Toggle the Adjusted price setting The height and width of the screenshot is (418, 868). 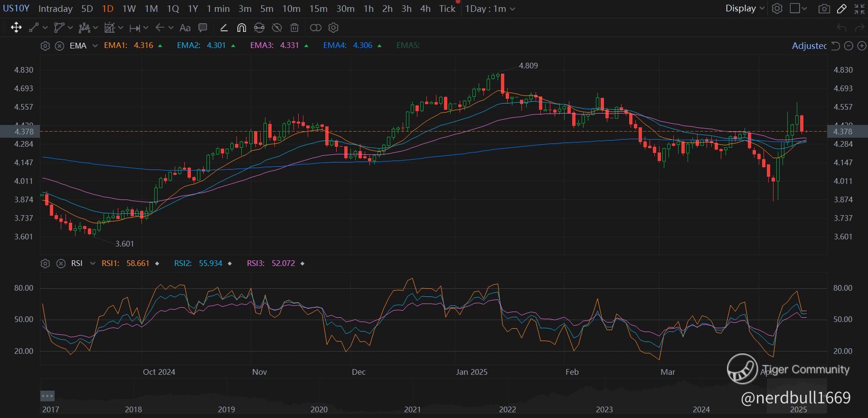(x=809, y=46)
